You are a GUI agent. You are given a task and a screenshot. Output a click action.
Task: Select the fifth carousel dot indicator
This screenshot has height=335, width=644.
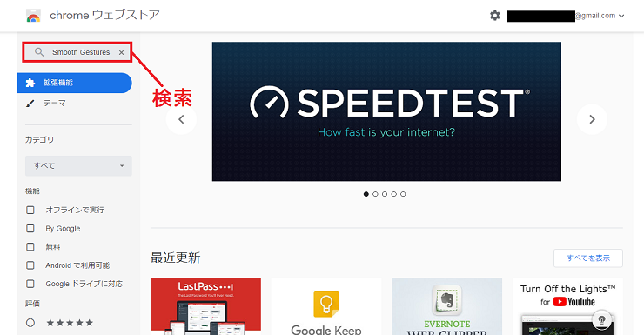(x=403, y=194)
